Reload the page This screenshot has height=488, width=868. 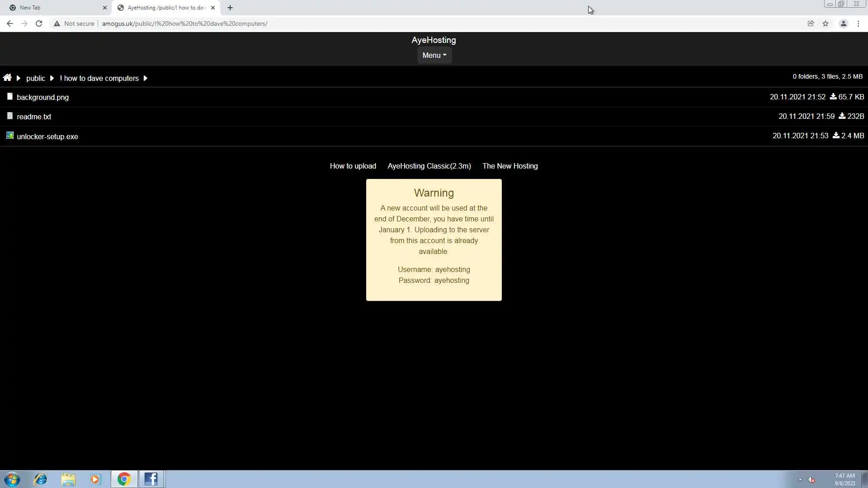pos(39,23)
